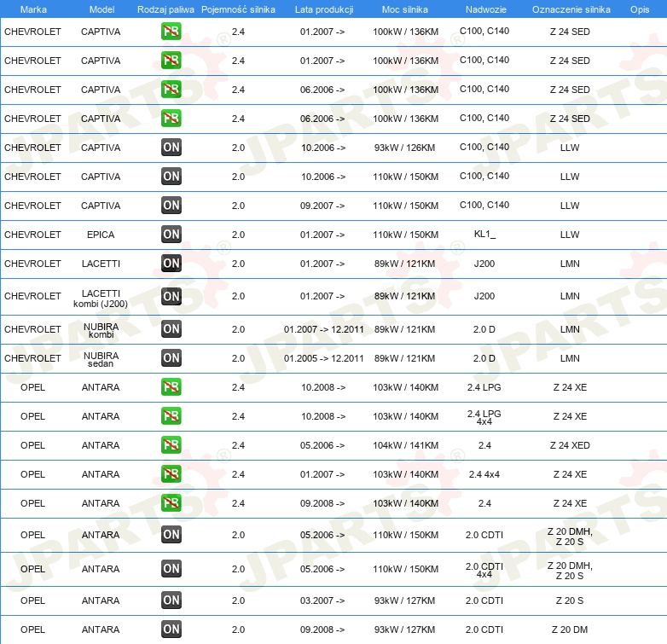Click the 05.2006 -> date in the Z 24 XED row

(x=322, y=445)
